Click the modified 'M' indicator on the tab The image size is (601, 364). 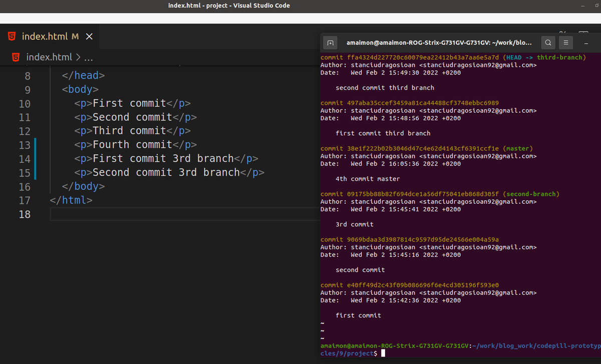(x=75, y=36)
